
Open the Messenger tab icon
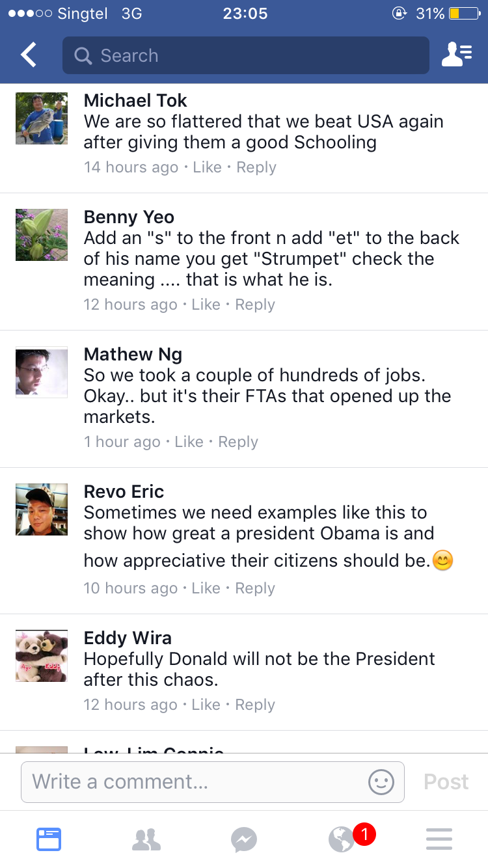(x=244, y=839)
